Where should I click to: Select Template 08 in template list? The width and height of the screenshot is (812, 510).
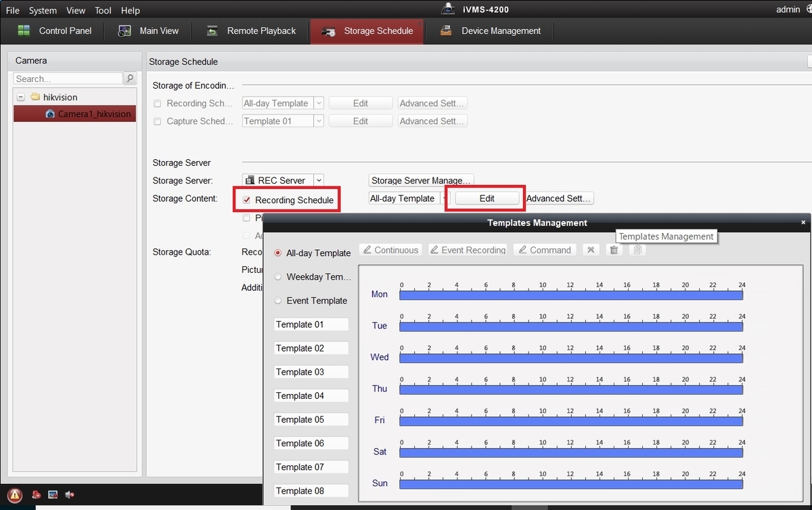click(311, 490)
